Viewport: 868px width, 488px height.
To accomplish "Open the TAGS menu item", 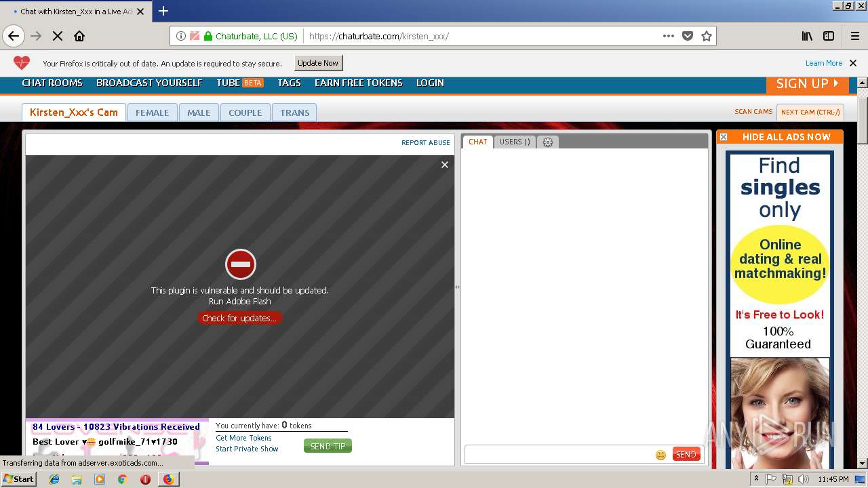I will click(289, 83).
